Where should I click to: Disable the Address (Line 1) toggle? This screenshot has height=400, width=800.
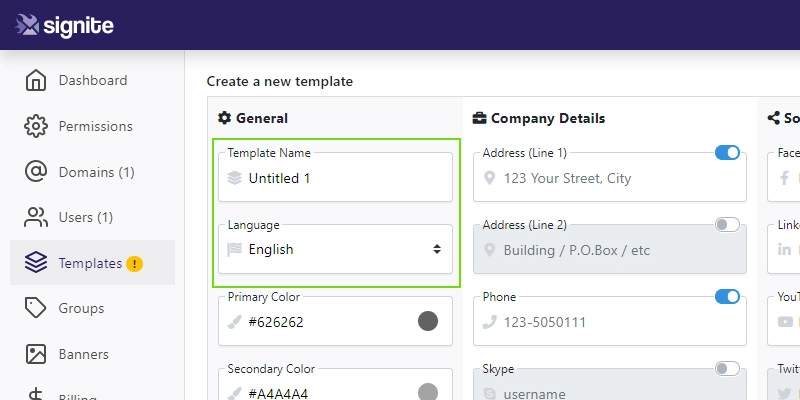point(727,153)
